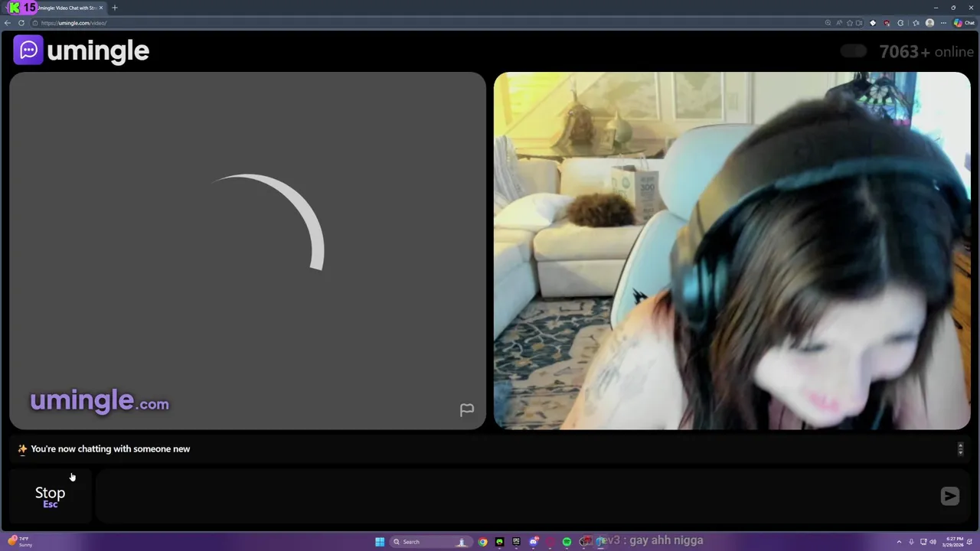The image size is (980, 551).
Task: Click the stranger's webcam video
Action: pyautogui.click(x=732, y=251)
